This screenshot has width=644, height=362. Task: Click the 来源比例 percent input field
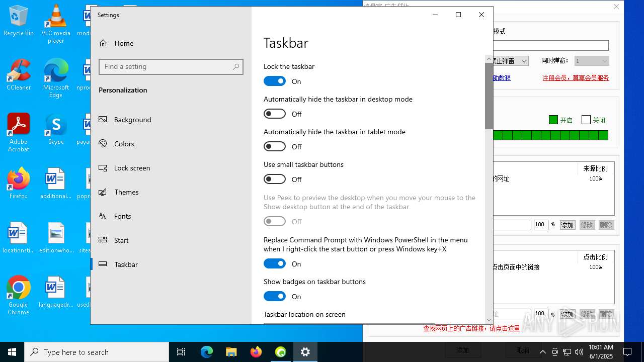[x=541, y=225]
